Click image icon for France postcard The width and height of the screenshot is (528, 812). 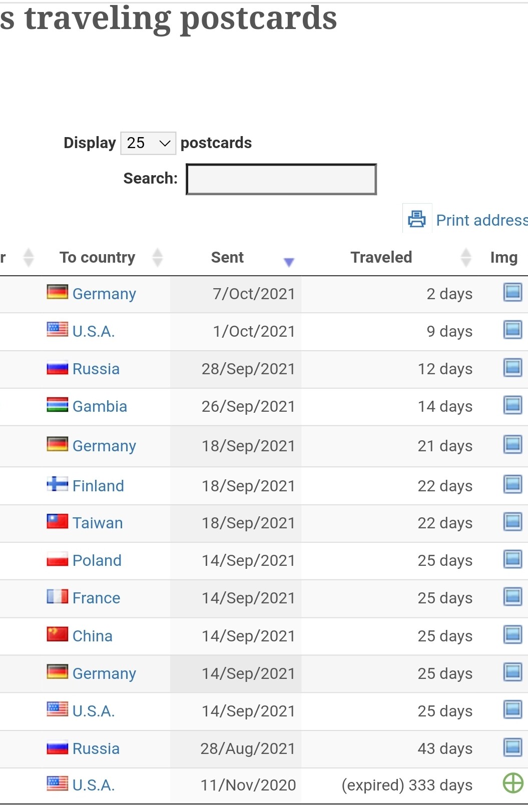pyautogui.click(x=512, y=596)
